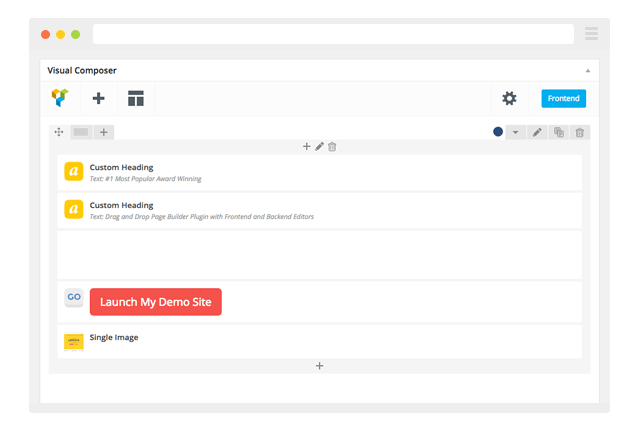The height and width of the screenshot is (430, 640).
Task: Edit the column with the small pencil icon
Action: pyautogui.click(x=320, y=146)
